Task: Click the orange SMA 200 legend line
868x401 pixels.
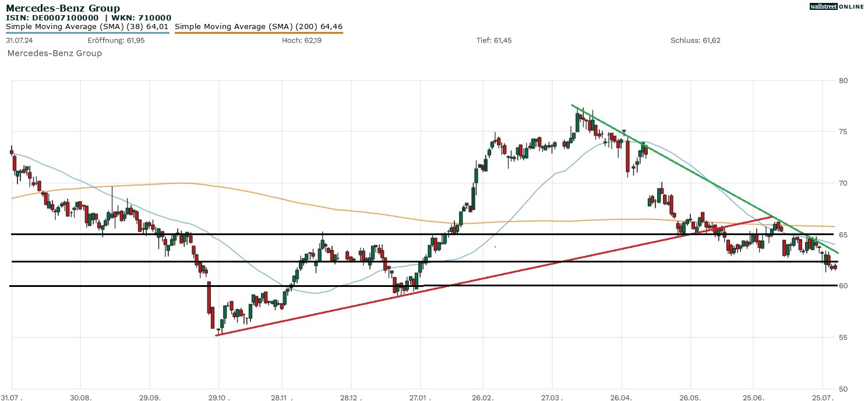Action: point(258,33)
